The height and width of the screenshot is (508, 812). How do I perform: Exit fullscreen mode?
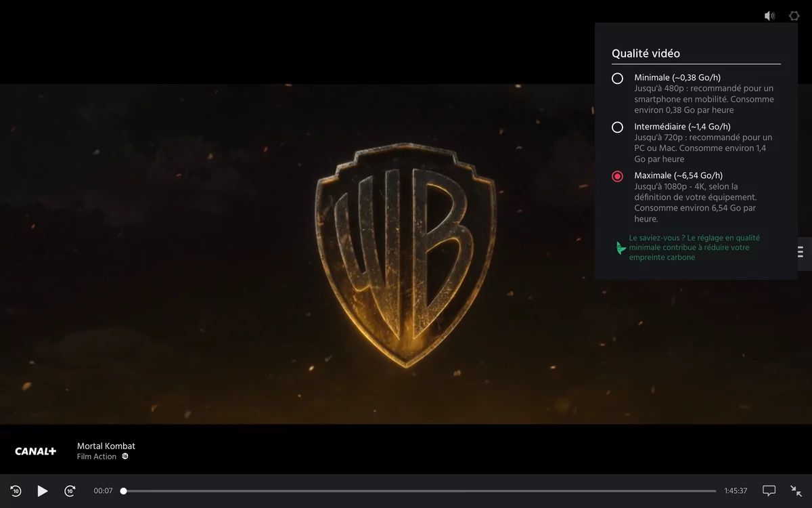click(796, 490)
